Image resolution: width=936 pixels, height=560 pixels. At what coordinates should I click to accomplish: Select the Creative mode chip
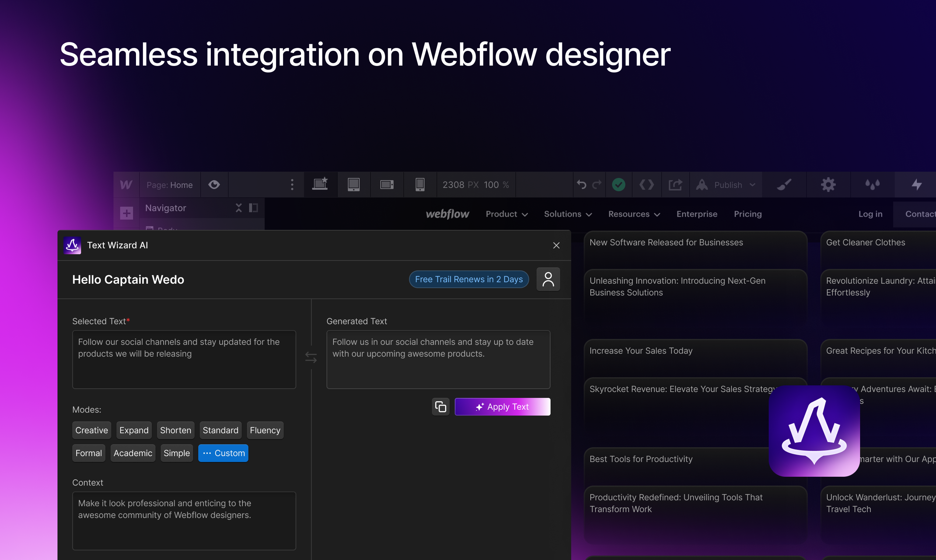click(x=91, y=430)
